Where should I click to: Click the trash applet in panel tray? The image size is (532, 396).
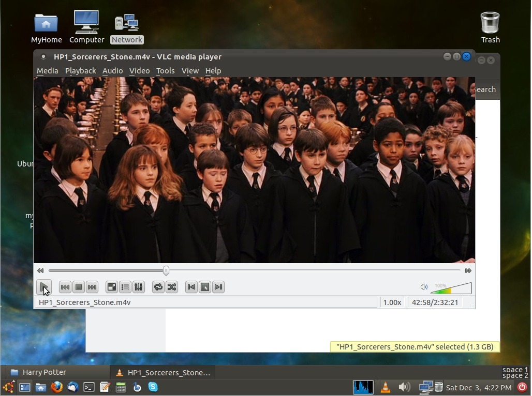438,387
